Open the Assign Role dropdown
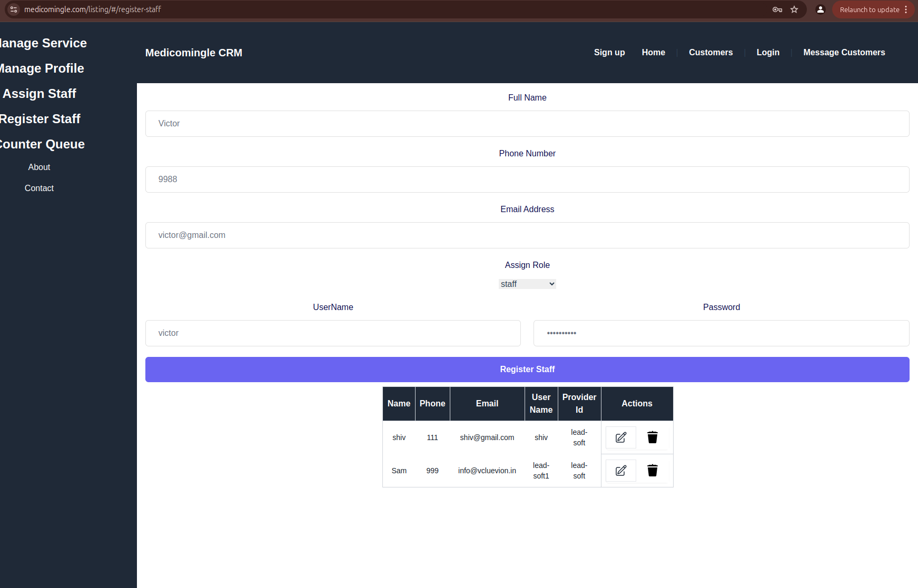The height and width of the screenshot is (588, 918). pos(527,284)
